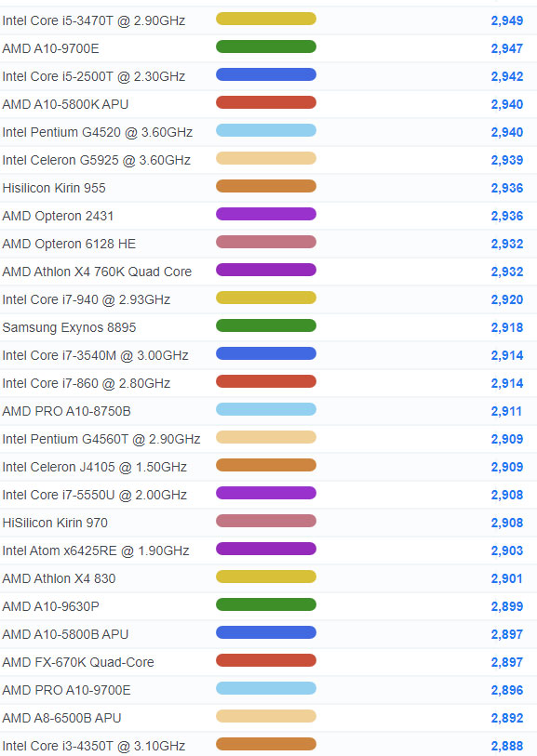
Task: Click score 2,949 for Core i5-3470T
Action: click(x=507, y=20)
